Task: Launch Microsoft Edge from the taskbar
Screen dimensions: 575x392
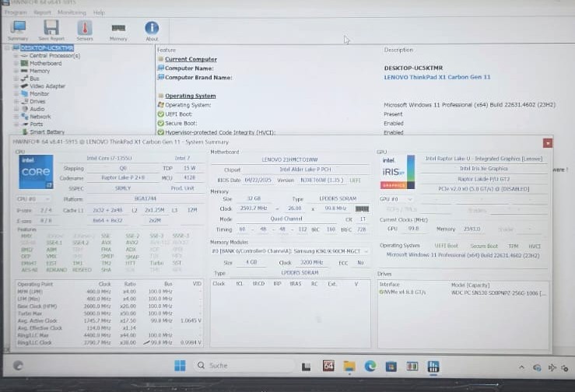Action: (x=370, y=366)
